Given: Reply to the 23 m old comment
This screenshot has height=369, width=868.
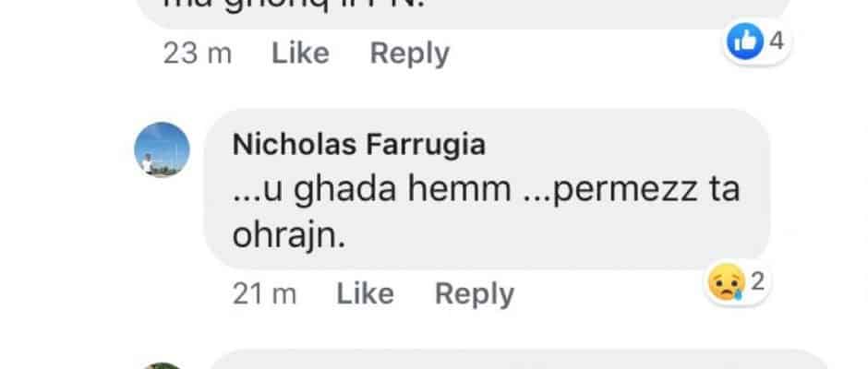Looking at the screenshot, I should click(410, 54).
